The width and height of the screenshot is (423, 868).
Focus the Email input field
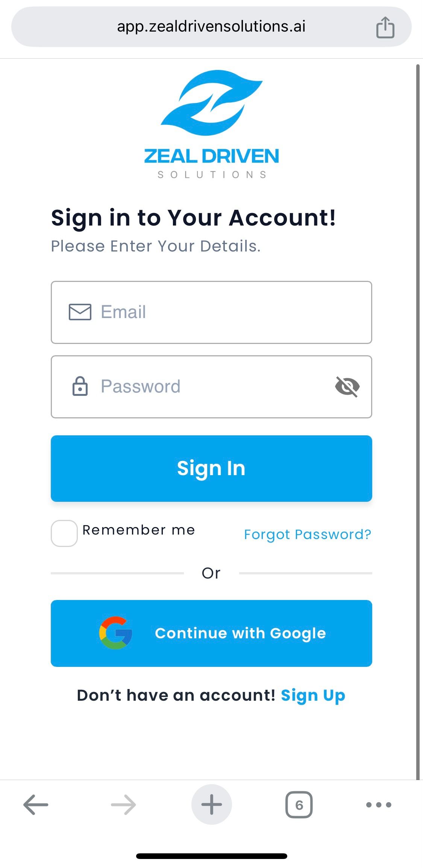pos(211,312)
